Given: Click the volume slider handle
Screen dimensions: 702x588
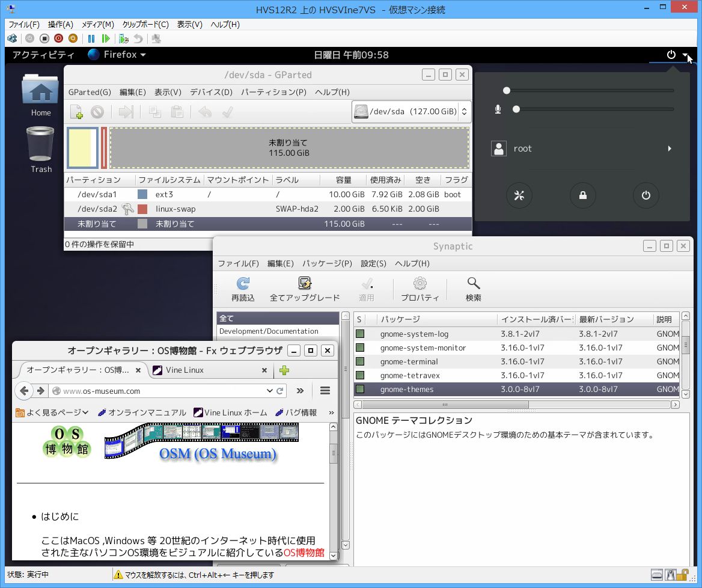Looking at the screenshot, I should 507,91.
